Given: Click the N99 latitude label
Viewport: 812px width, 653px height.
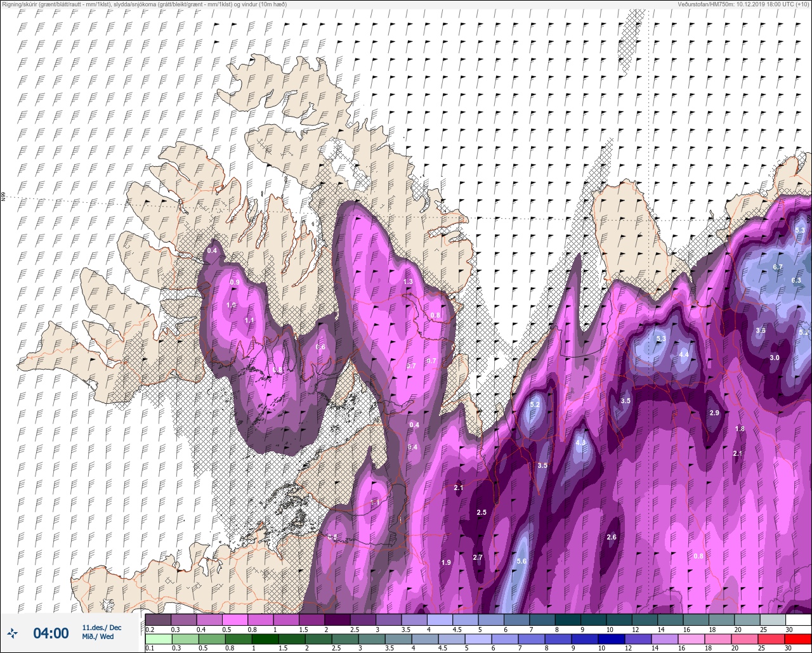Looking at the screenshot, I should [x=3, y=197].
